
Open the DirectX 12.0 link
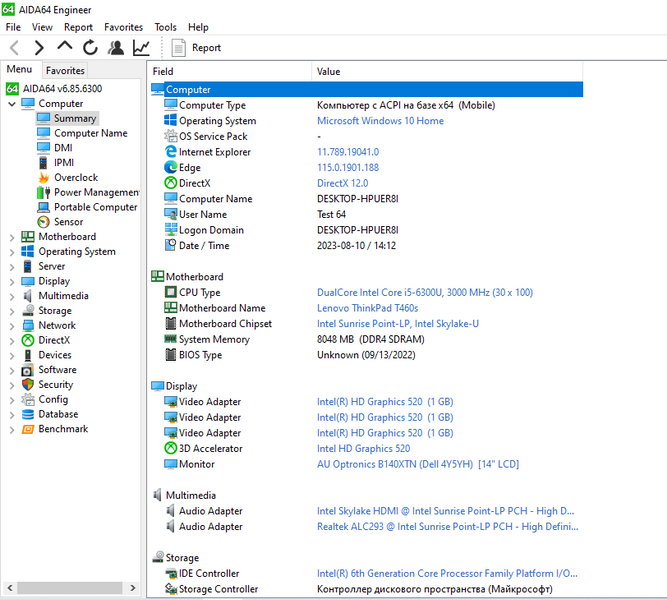(x=342, y=183)
